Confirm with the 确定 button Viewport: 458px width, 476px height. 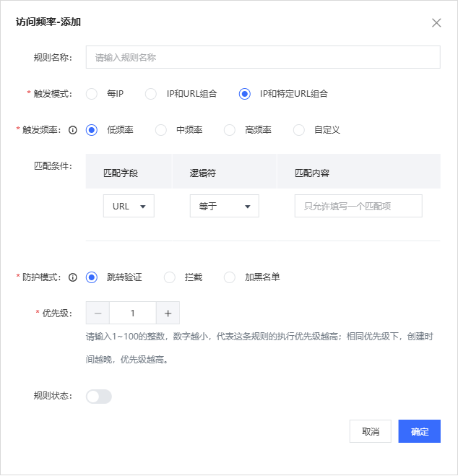(x=420, y=431)
